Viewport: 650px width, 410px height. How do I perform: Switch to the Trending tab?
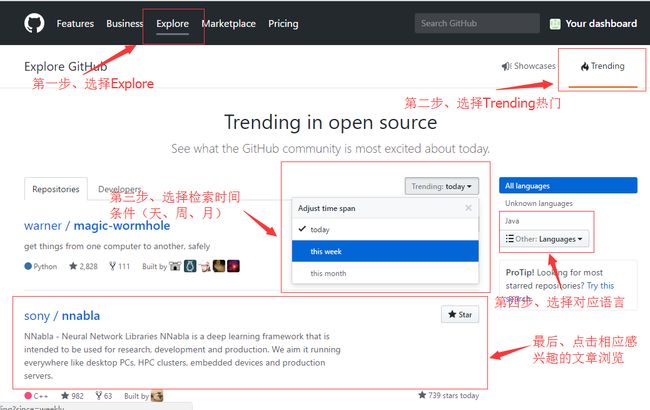[603, 66]
